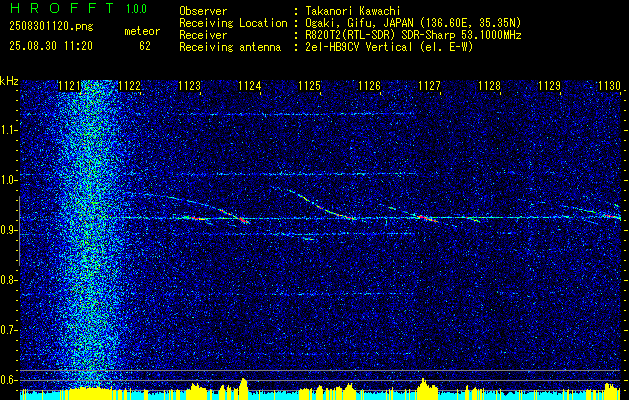Image resolution: width=629 pixels, height=400 pixels.
Task: Click the observer name Takanori Kawachi
Action: (x=353, y=11)
